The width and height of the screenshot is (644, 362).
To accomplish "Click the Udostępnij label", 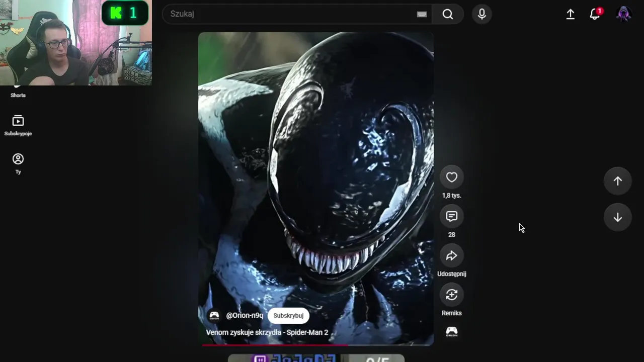I will coord(452,274).
